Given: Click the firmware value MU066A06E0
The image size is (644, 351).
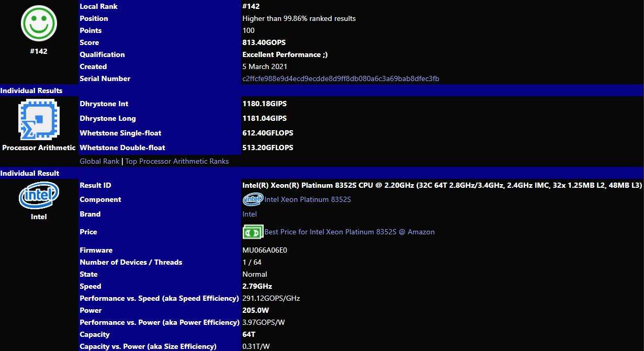Looking at the screenshot, I should click(265, 250).
